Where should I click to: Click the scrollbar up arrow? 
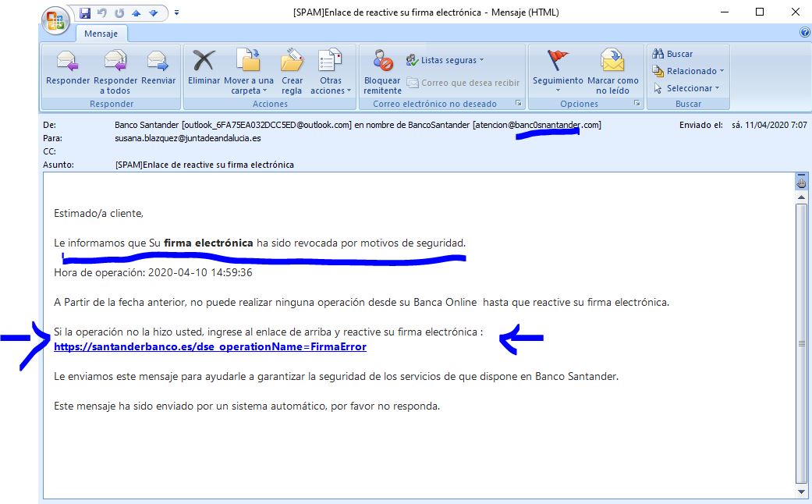point(802,197)
